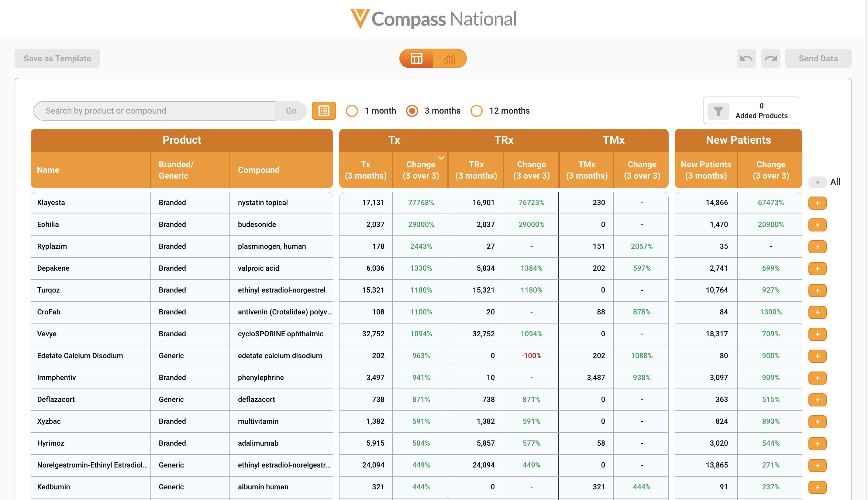Click the sort chevron on Tx Change column
Viewport: 868px width, 500px height.
441,158
